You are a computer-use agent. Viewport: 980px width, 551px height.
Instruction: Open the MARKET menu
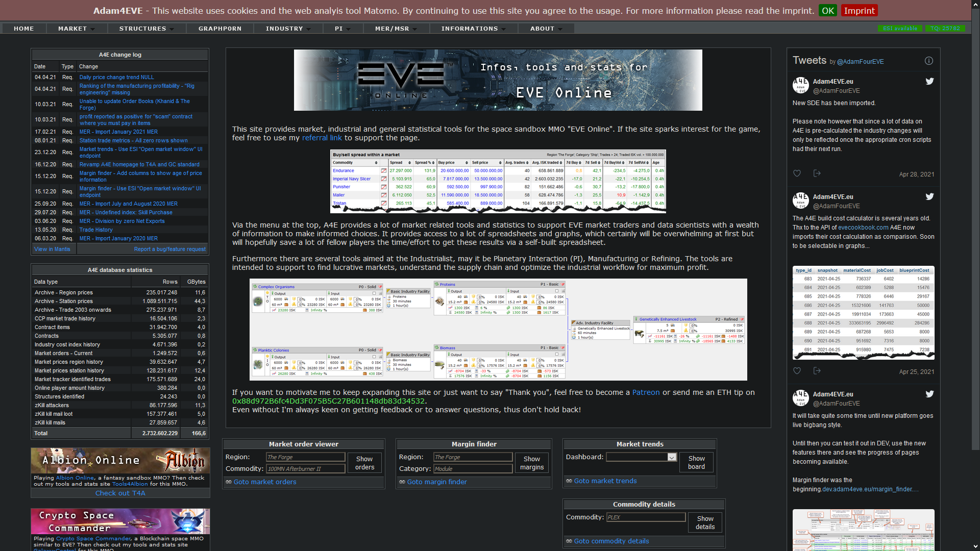coord(77,29)
